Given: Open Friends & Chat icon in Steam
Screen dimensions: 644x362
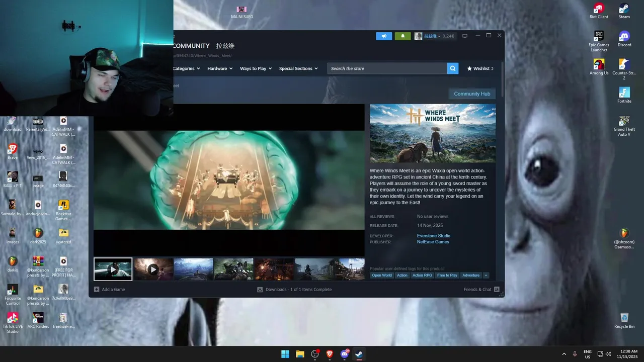Looking at the screenshot, I should click(497, 289).
